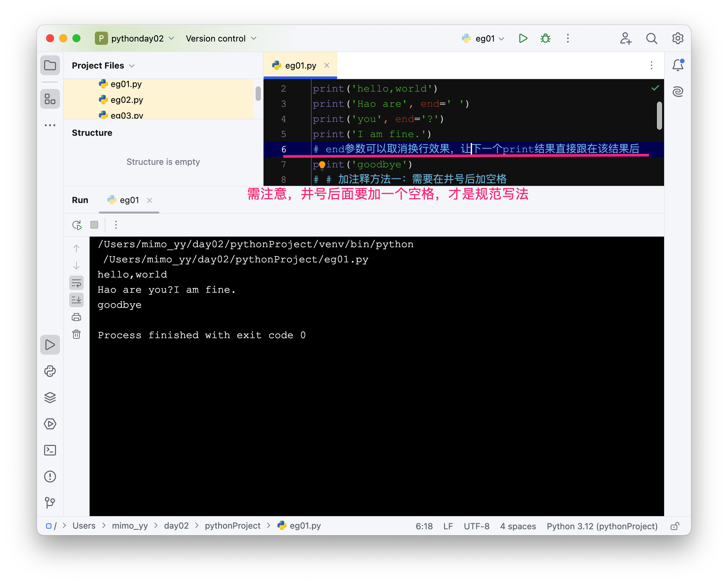Open eg02.py in the project tree
Image resolution: width=728 pixels, height=584 pixels.
pos(126,100)
